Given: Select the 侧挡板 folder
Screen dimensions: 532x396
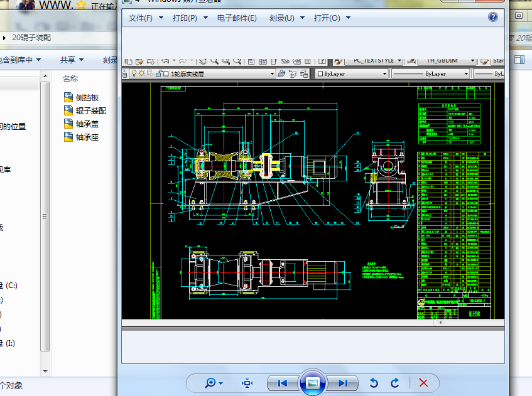Looking at the screenshot, I should click(87, 97).
